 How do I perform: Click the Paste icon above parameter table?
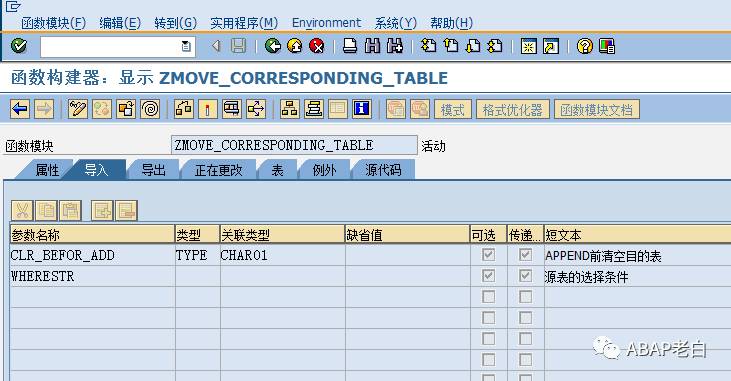(70, 211)
